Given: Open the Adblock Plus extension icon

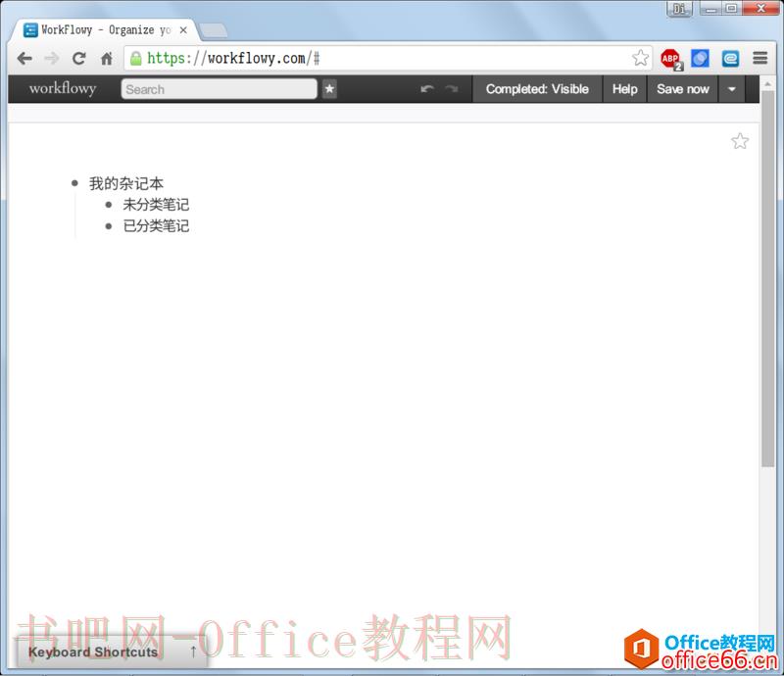Looking at the screenshot, I should (671, 60).
